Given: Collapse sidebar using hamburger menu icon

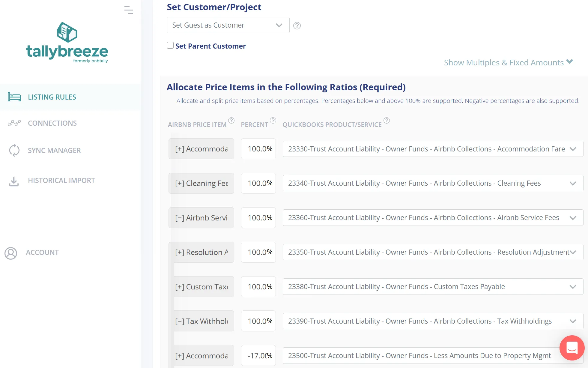Looking at the screenshot, I should pos(129,10).
